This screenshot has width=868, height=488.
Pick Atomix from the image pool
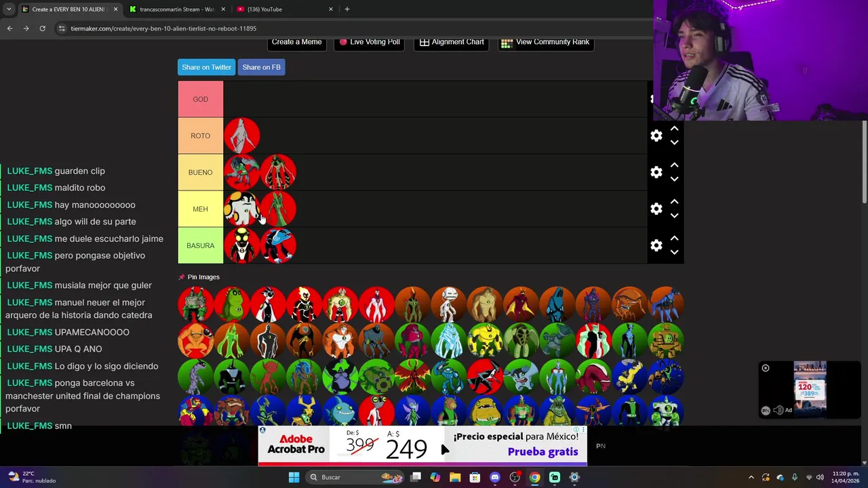tap(666, 409)
